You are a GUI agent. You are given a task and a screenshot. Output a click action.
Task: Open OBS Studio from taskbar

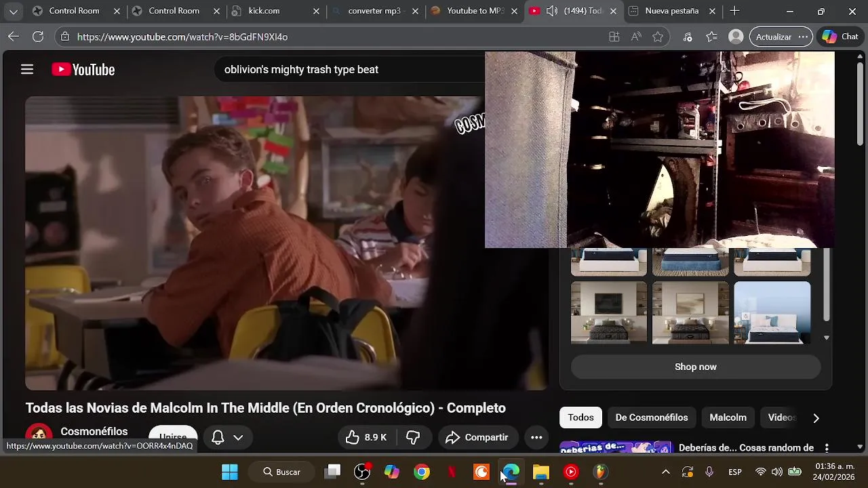(362, 472)
